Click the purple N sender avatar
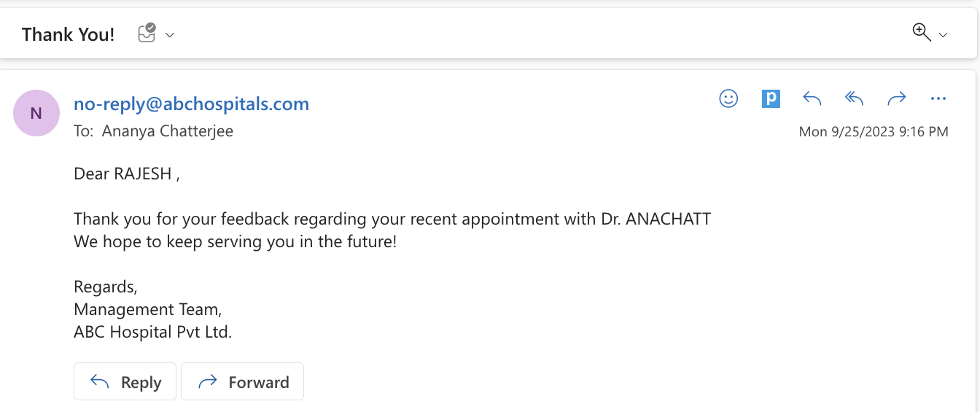980x412 pixels. [x=36, y=113]
